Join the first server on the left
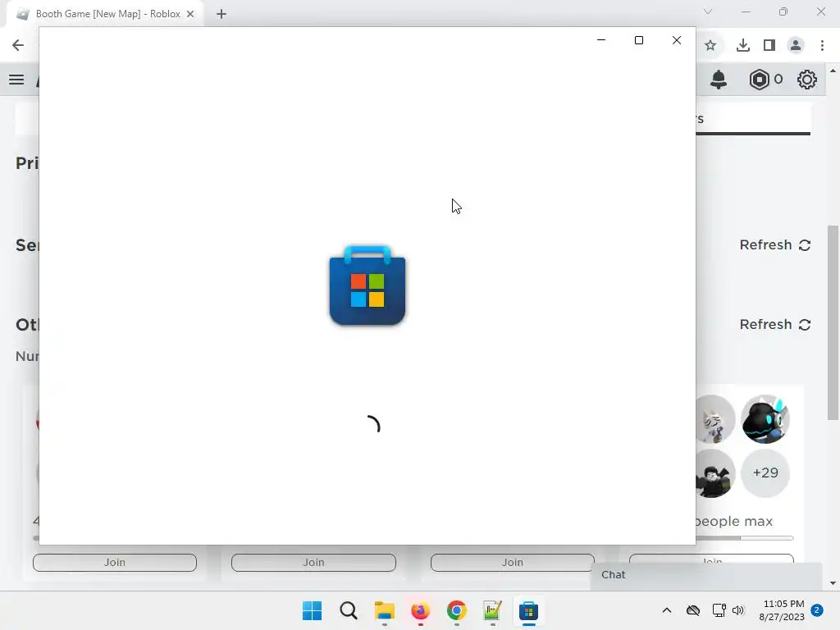Screen dimensions: 840x630 (115, 563)
